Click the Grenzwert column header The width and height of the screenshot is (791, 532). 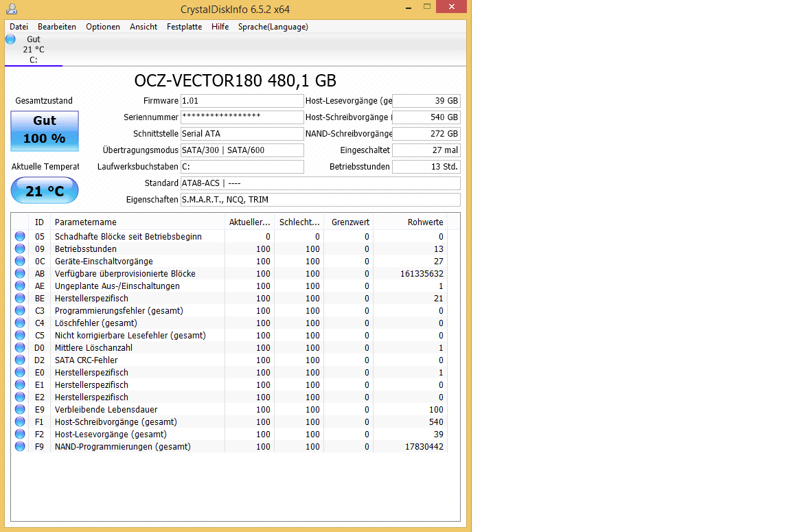click(349, 222)
